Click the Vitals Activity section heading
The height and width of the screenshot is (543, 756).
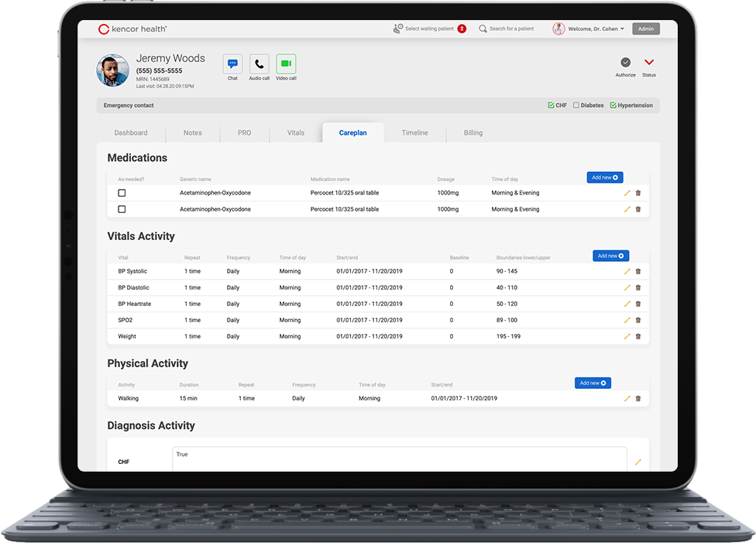click(141, 236)
